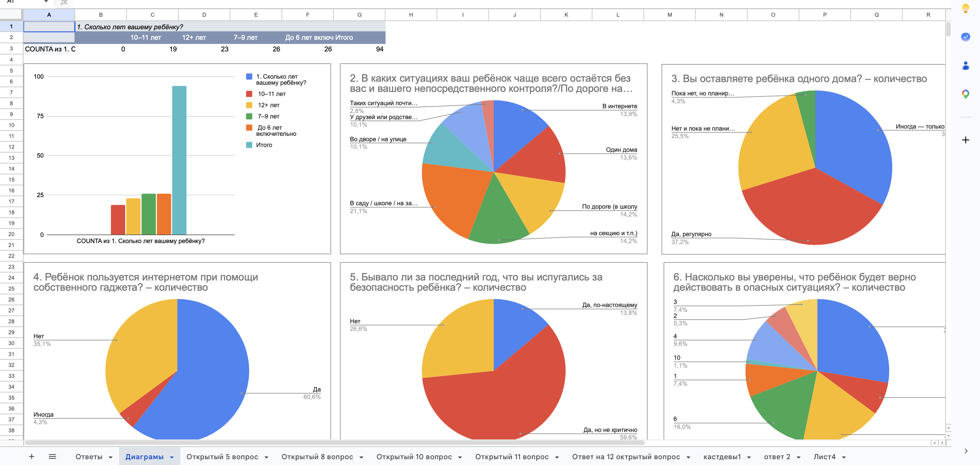980x465 pixels.
Task: Click the x-axis label 'COUNTA из 1. Сколько лет вашему ребёнку?'
Action: pyautogui.click(x=141, y=241)
